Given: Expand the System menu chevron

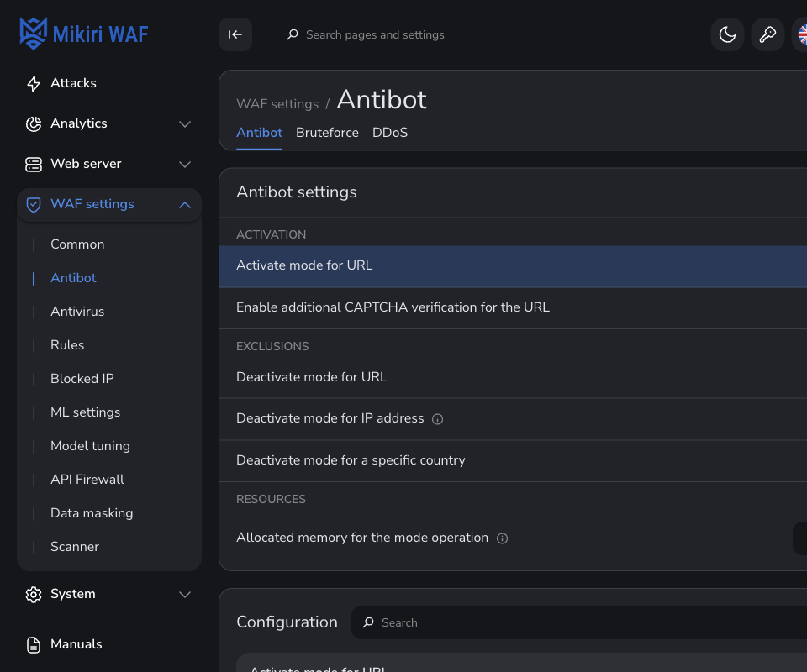Looking at the screenshot, I should pyautogui.click(x=185, y=595).
